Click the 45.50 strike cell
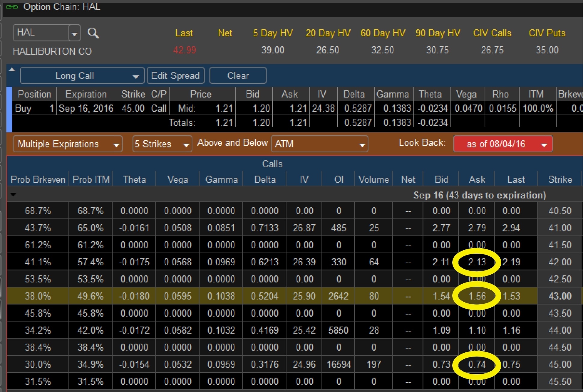The image size is (583, 392). click(x=560, y=381)
